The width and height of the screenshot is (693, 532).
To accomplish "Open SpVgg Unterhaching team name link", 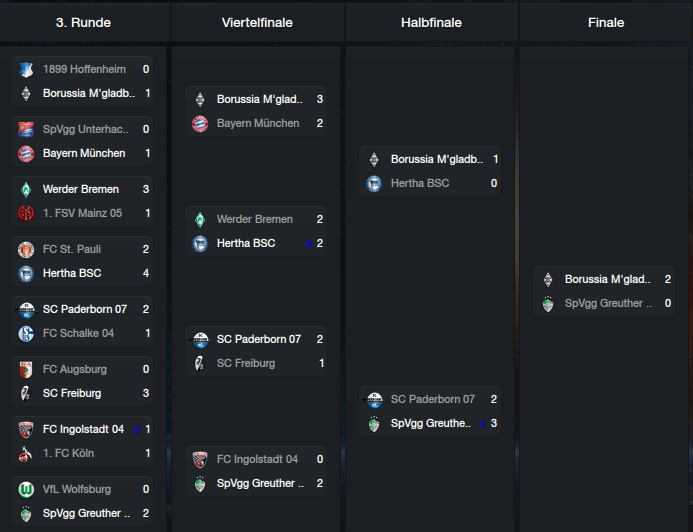I will tap(86, 129).
